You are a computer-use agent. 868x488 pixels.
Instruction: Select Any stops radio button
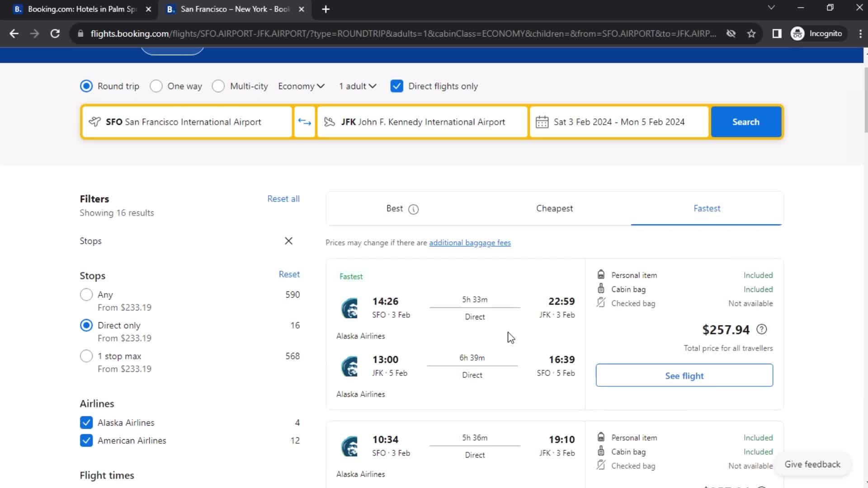(x=86, y=295)
